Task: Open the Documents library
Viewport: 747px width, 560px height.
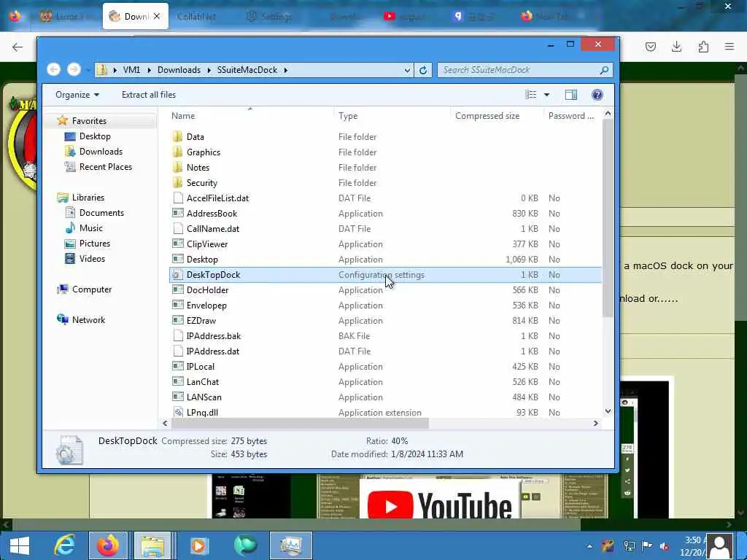Action: pos(101,213)
